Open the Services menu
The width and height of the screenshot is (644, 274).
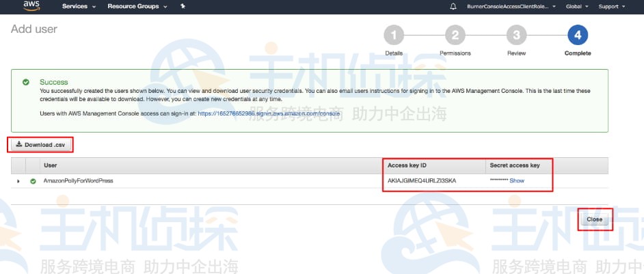pos(79,7)
